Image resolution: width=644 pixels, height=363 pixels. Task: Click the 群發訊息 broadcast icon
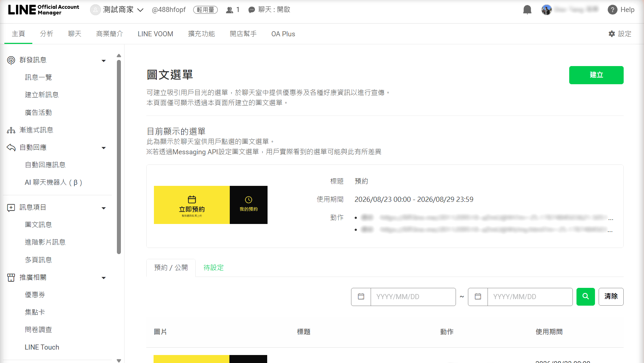[x=11, y=60]
